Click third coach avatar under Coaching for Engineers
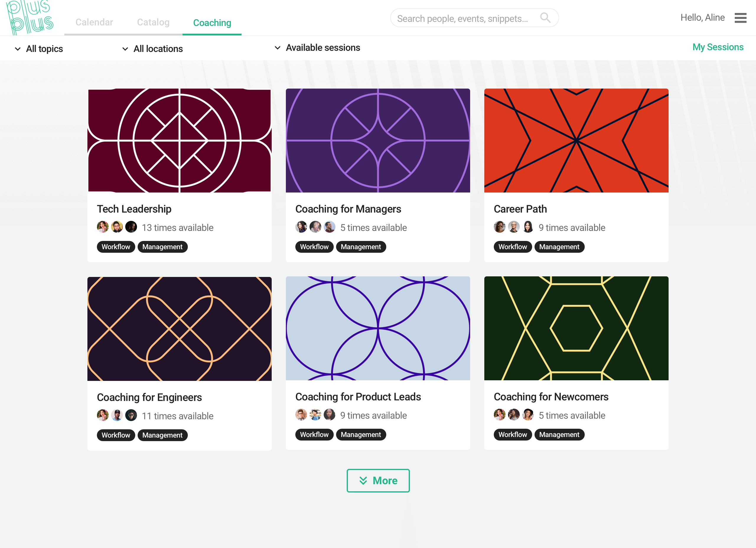Screen dimensions: 756x548 click(131, 415)
